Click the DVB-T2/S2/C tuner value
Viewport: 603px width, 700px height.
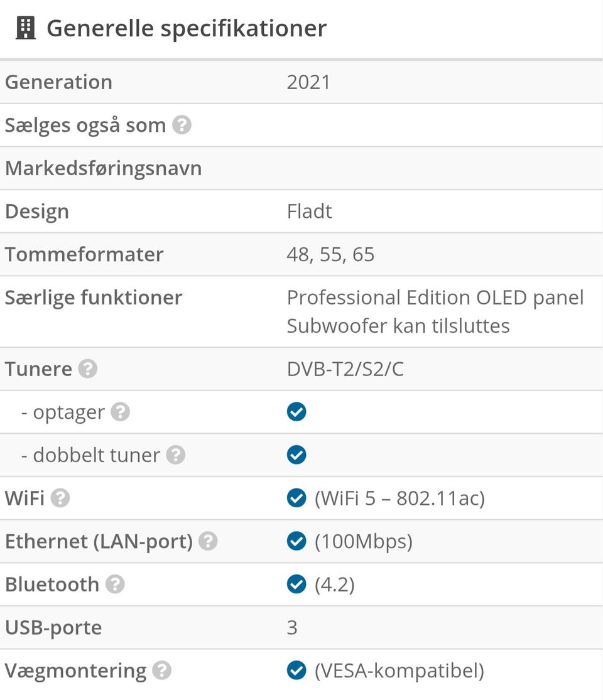[x=345, y=369]
